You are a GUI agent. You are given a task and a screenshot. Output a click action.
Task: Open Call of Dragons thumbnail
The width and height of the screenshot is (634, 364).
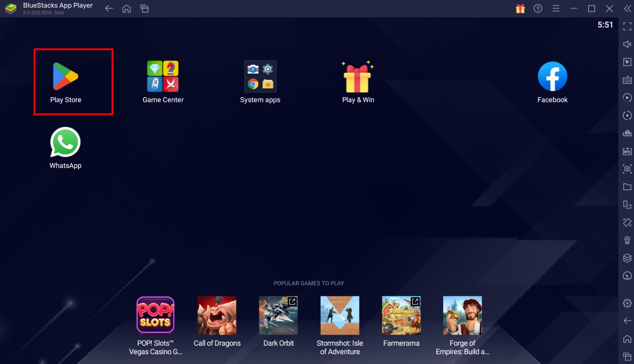(x=217, y=315)
